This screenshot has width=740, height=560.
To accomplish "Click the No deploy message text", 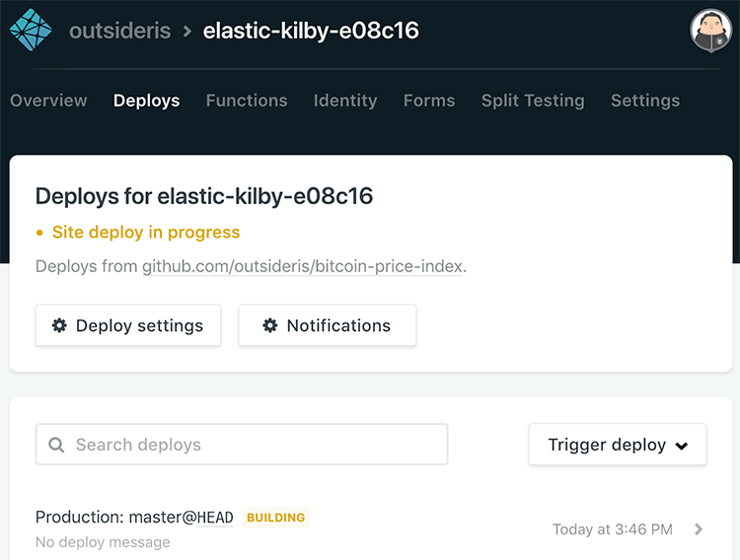I will click(103, 542).
